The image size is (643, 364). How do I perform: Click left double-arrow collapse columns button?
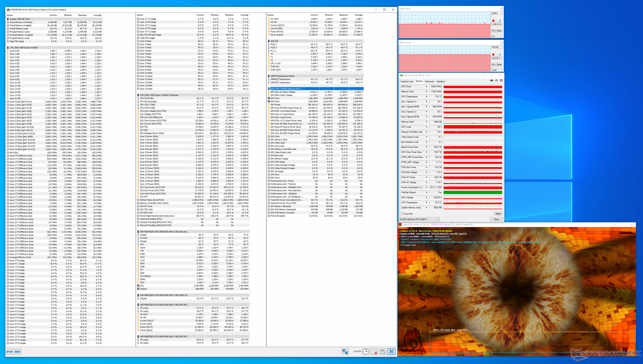coord(9,352)
